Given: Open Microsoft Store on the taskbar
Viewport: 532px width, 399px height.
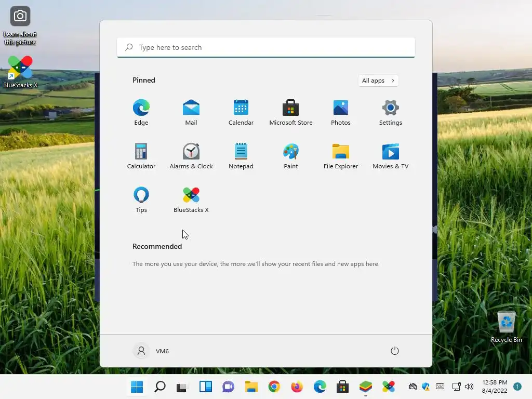Looking at the screenshot, I should (343, 387).
